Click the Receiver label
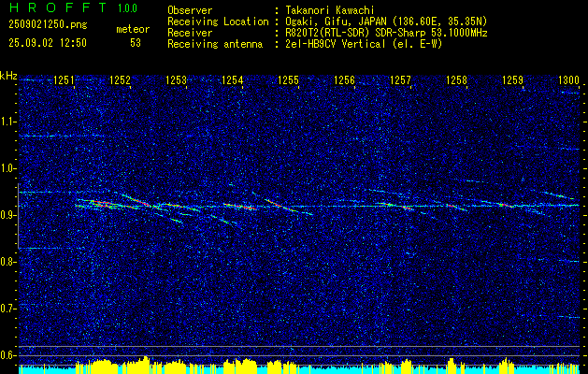Image resolution: width=588 pixels, height=374 pixels. 190,33
